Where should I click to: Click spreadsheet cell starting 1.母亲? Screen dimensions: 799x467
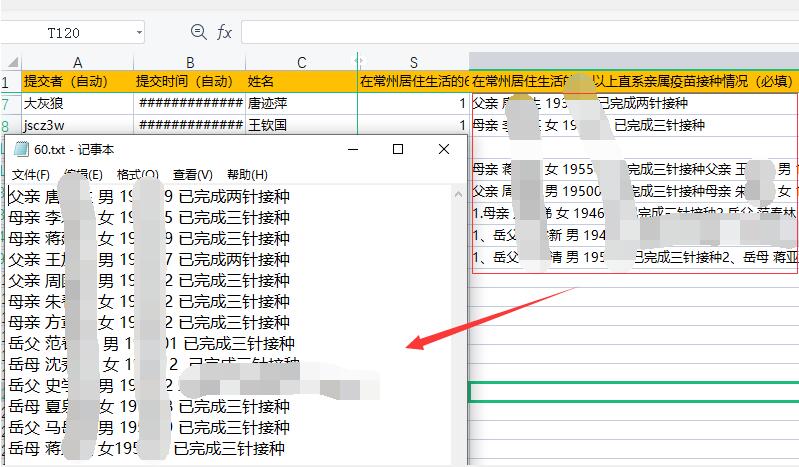pyautogui.click(x=634, y=213)
